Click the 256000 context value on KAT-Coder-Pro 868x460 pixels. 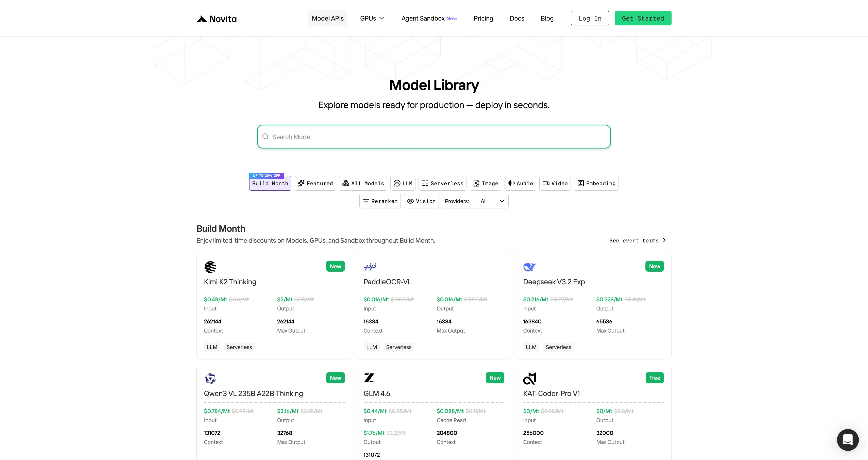point(533,433)
